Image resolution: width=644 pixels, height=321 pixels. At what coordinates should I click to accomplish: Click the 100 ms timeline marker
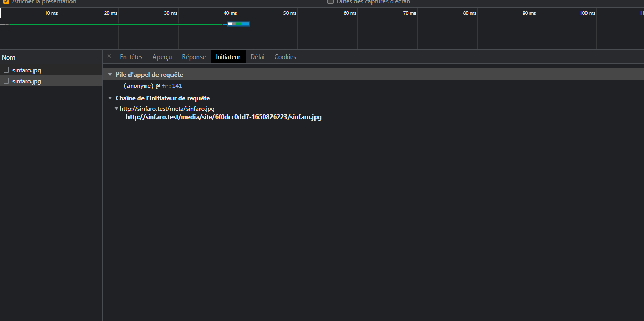point(588,13)
